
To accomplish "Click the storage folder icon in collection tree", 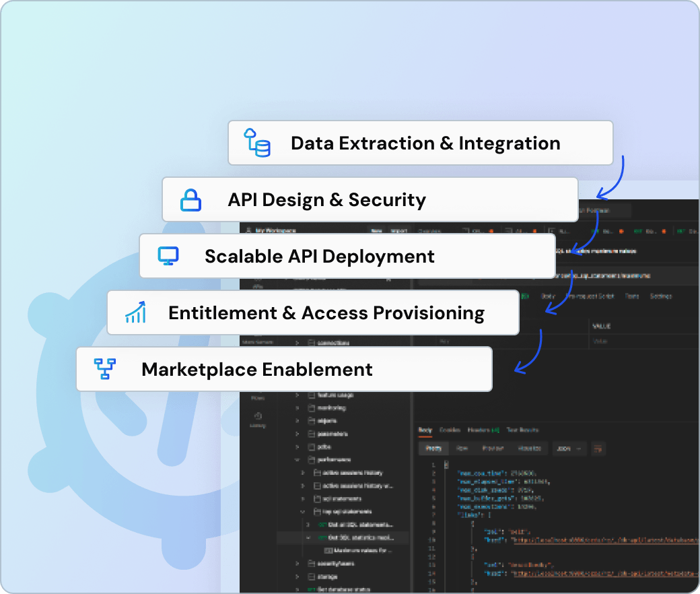I will point(312,576).
